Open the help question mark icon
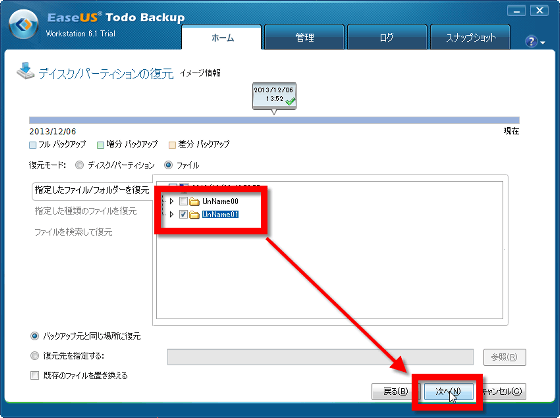Viewport: 560px width, 418px height. click(x=531, y=41)
